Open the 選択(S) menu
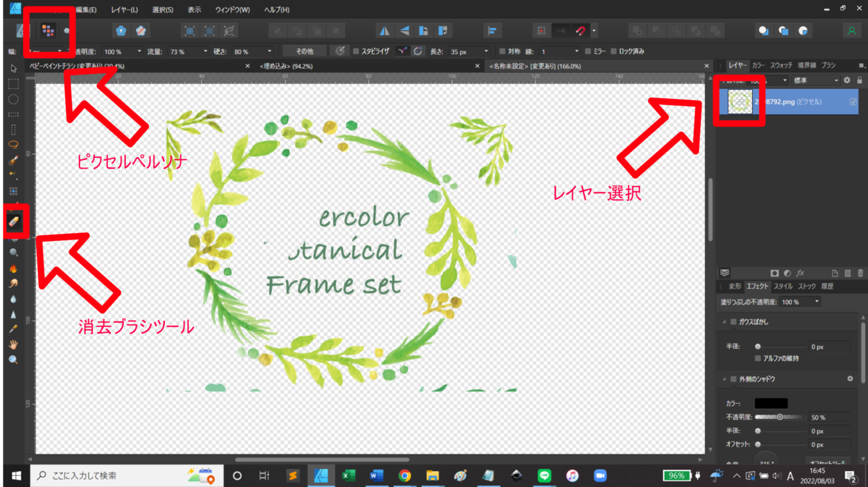Image resolution: width=868 pixels, height=487 pixels. [163, 10]
